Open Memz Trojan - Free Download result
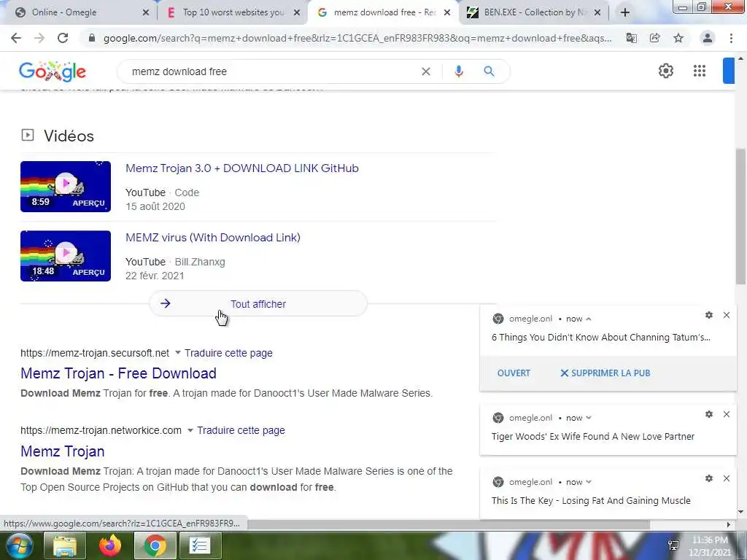 (118, 373)
